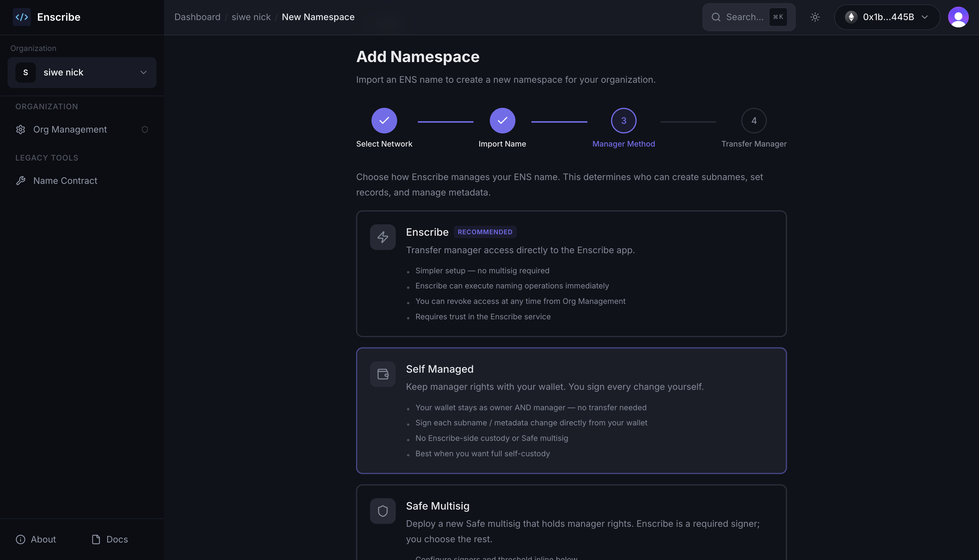Image resolution: width=979 pixels, height=560 pixels.
Task: Click step 4 Transfer Manager circle
Action: [x=754, y=120]
